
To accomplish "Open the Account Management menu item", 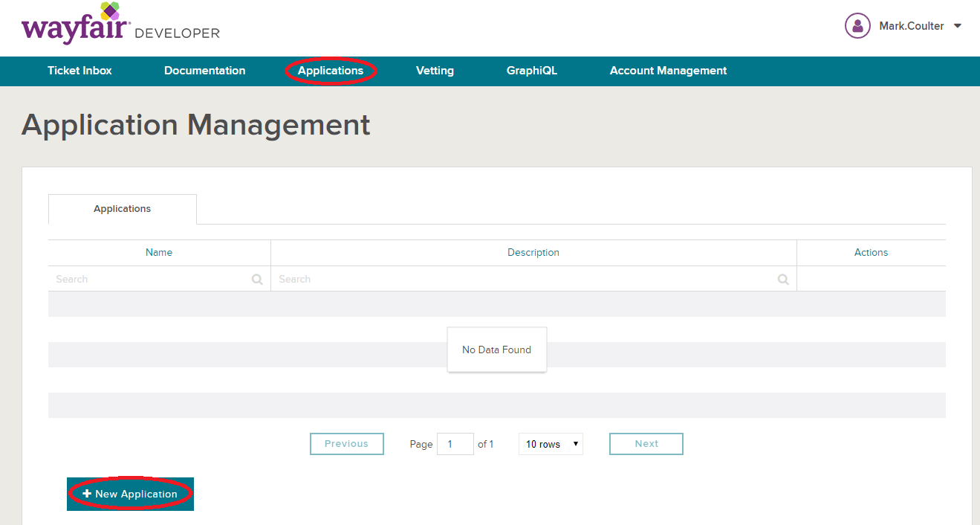I will tap(668, 71).
